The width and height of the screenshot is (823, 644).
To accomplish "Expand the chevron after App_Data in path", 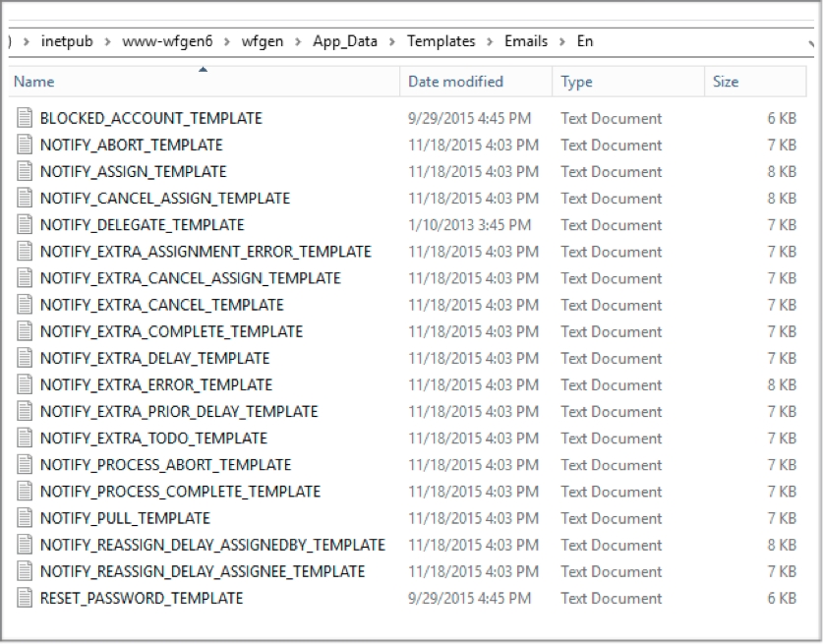I will click(x=393, y=42).
